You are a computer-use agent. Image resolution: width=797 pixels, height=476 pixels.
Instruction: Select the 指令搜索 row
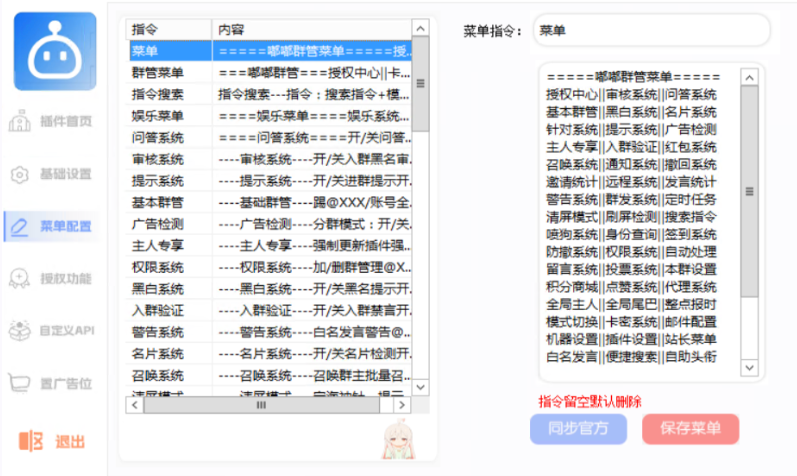[x=269, y=94]
